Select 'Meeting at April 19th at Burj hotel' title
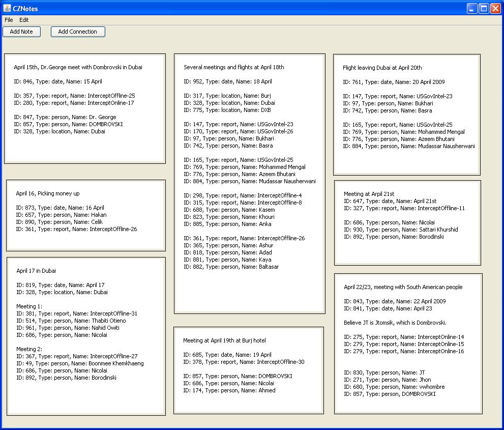 coord(224,340)
